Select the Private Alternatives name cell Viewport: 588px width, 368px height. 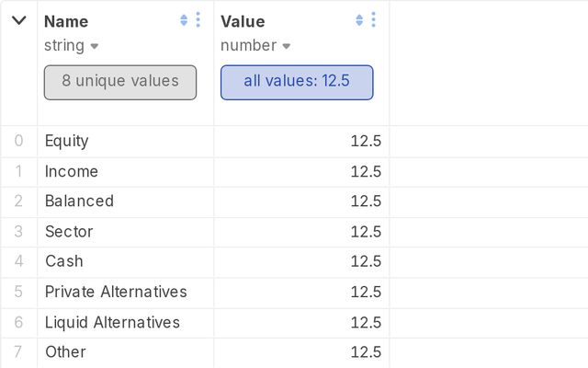click(x=116, y=292)
